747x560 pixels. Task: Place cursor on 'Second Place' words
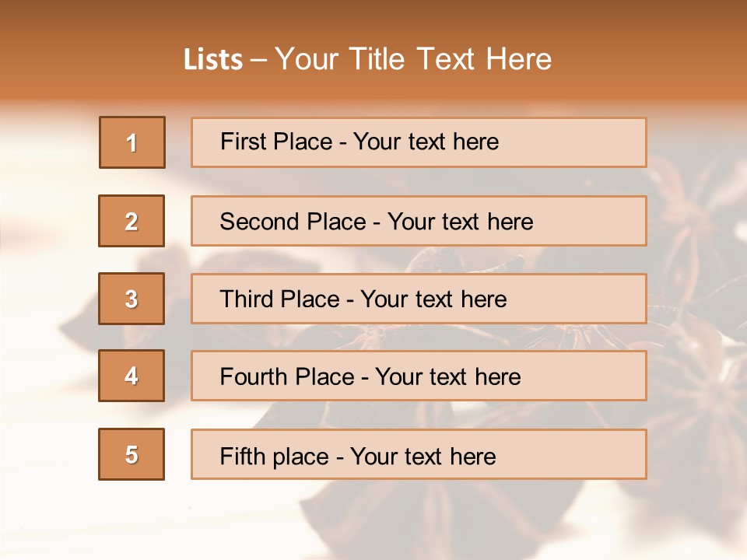point(293,222)
